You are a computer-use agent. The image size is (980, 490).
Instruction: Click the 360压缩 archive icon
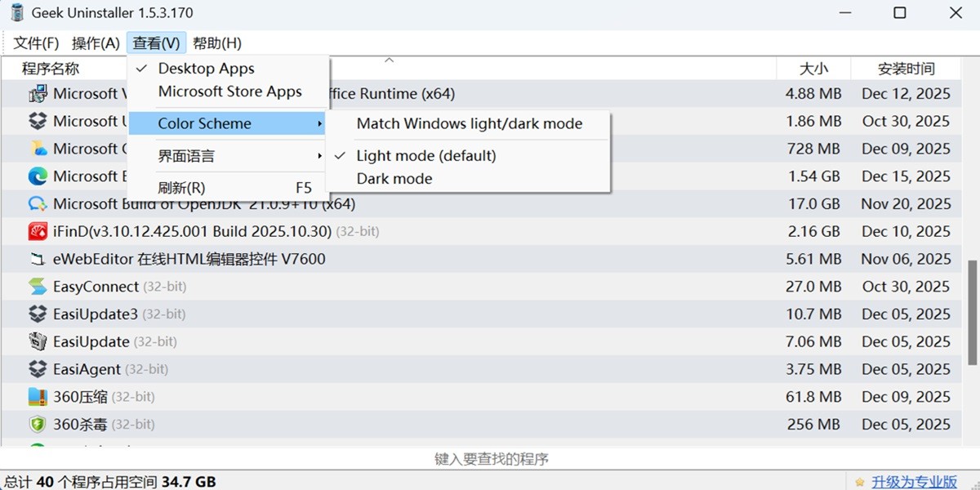click(38, 397)
